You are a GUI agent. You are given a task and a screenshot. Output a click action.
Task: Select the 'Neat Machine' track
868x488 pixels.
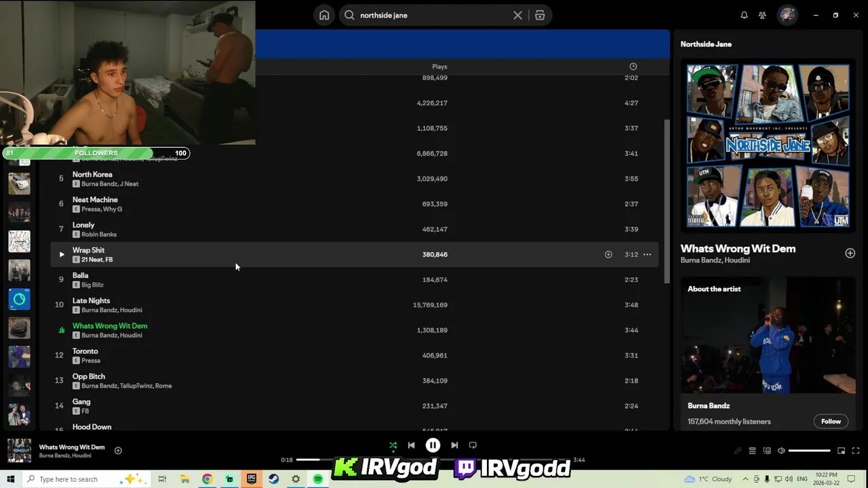point(95,200)
